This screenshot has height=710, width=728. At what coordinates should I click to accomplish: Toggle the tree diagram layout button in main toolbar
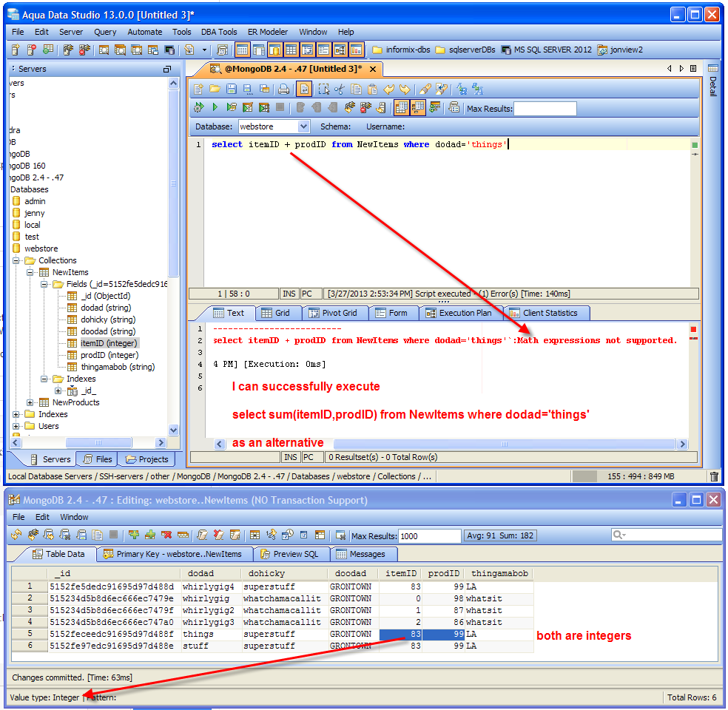pyautogui.click(x=340, y=50)
